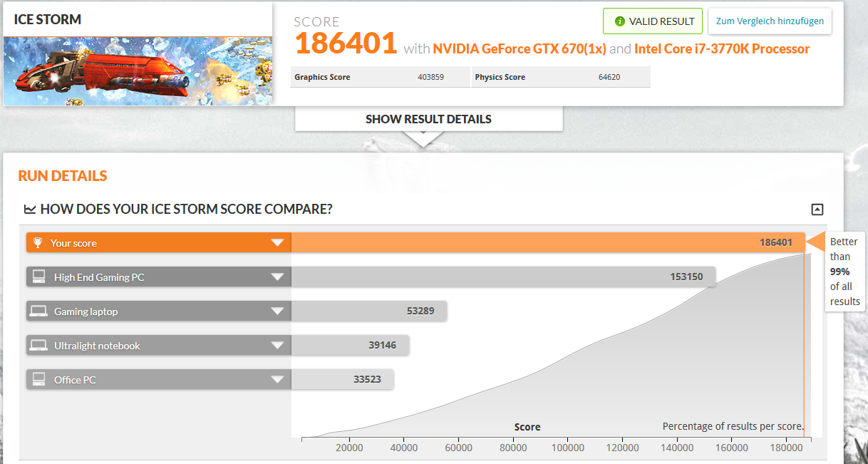Click the 100000 axis tick label
Screen dimensions: 868x464
[568, 448]
